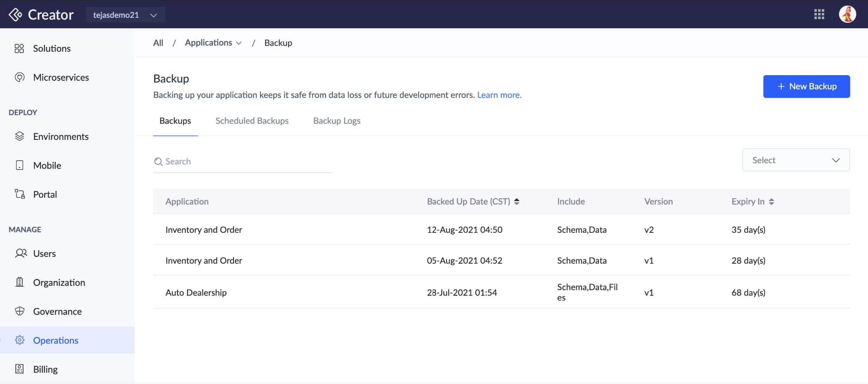This screenshot has width=868, height=384.
Task: Click the Solutions icon in sidebar
Action: coord(19,48)
